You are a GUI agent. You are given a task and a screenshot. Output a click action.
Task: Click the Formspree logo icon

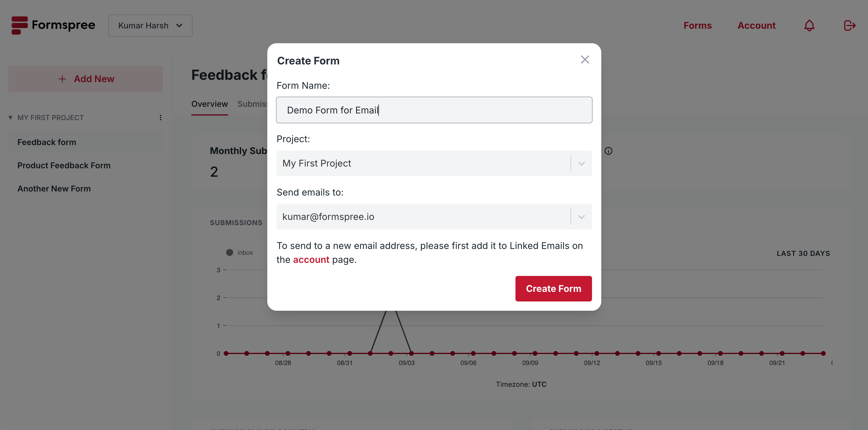click(20, 25)
